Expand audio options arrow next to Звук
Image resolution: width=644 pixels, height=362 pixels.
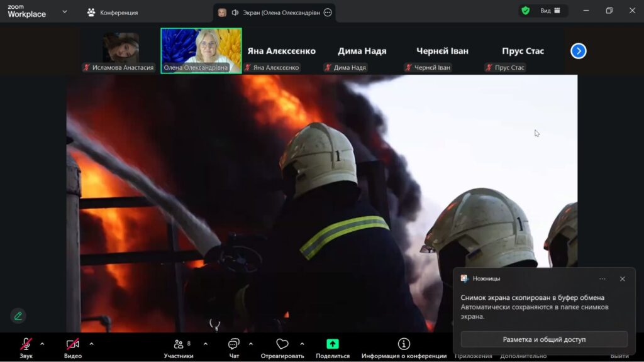pos(42,344)
